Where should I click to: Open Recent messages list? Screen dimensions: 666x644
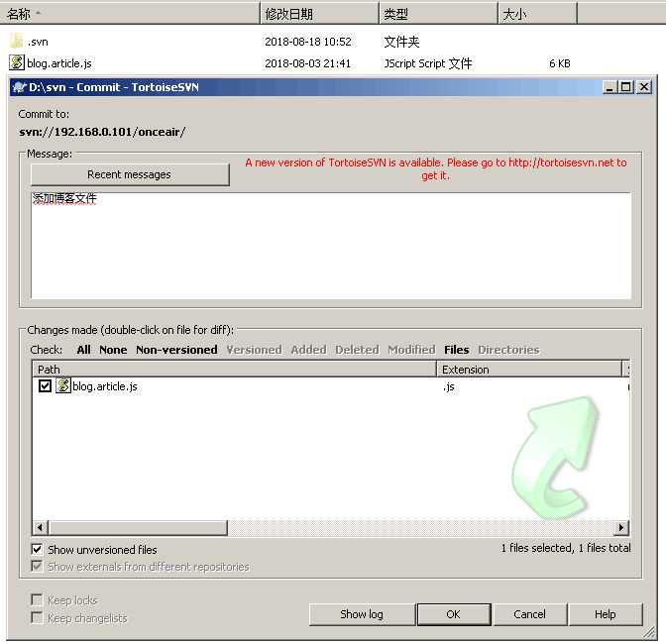click(x=130, y=174)
